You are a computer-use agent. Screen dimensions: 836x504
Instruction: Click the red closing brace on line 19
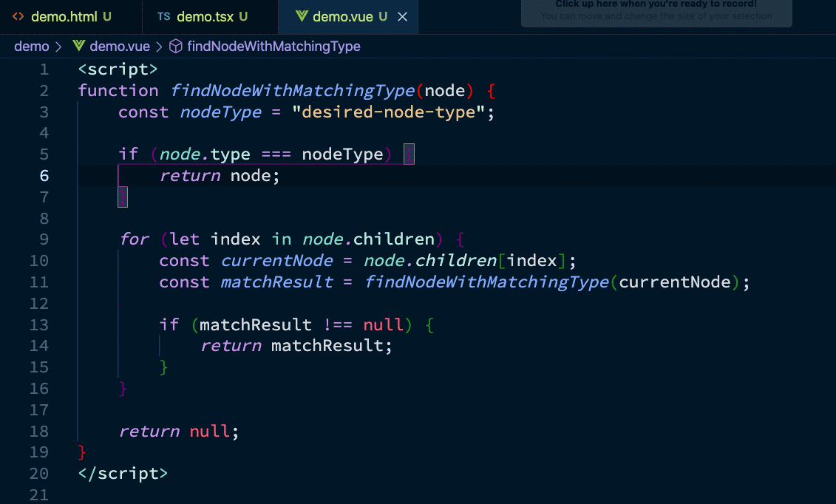[x=81, y=452]
